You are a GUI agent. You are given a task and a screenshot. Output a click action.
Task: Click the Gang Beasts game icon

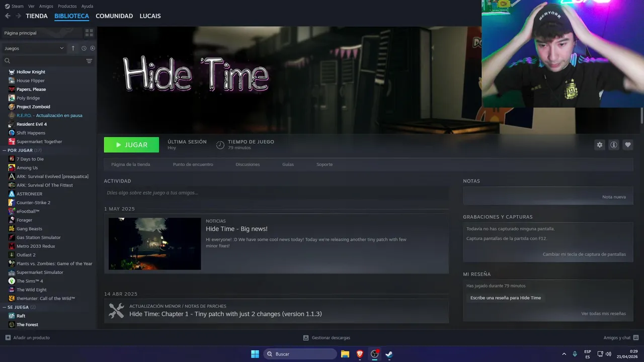click(x=12, y=229)
